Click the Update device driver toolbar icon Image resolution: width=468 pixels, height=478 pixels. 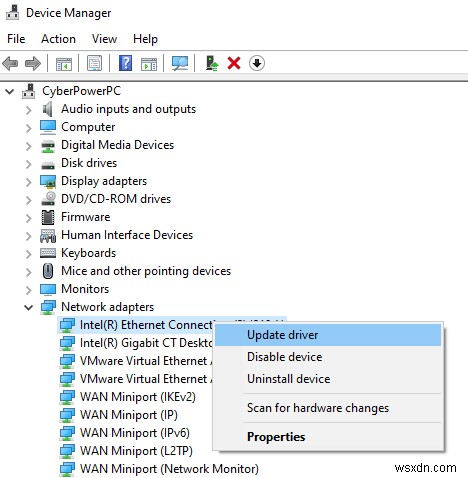[212, 63]
